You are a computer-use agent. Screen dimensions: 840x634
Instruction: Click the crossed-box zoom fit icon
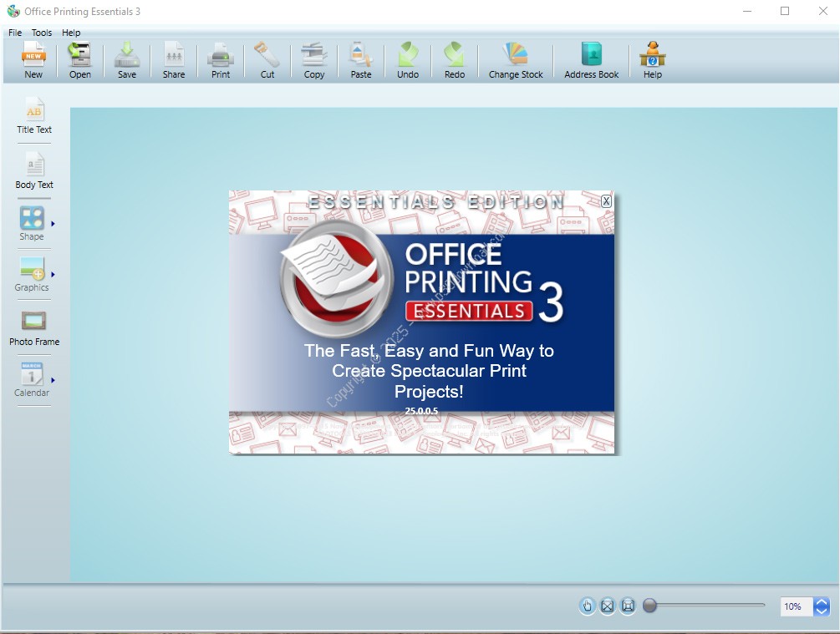click(608, 606)
